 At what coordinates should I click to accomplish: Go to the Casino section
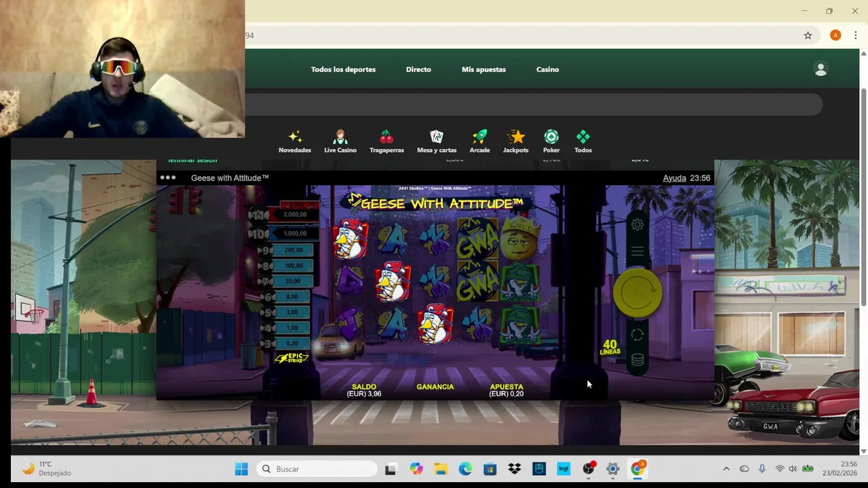(547, 69)
